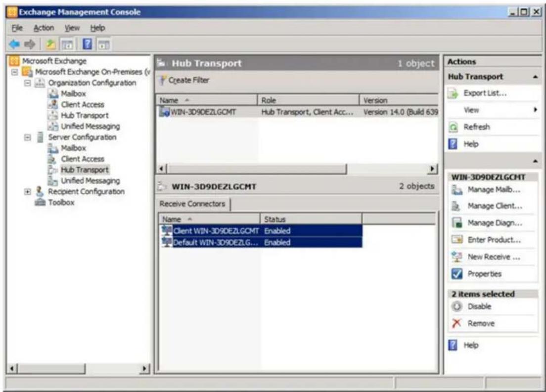546x392 pixels.
Task: Expand the Recipient Configuration tree node
Action: tap(28, 191)
